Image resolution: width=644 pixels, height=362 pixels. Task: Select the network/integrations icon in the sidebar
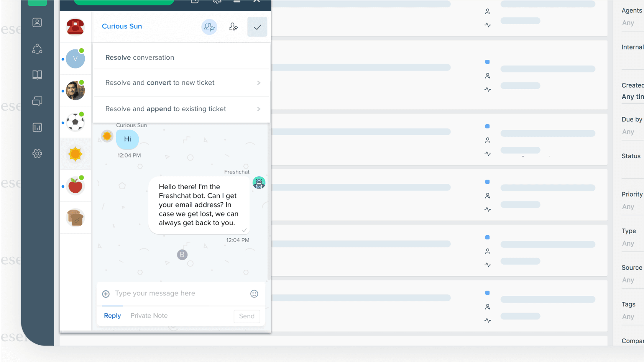click(x=37, y=49)
